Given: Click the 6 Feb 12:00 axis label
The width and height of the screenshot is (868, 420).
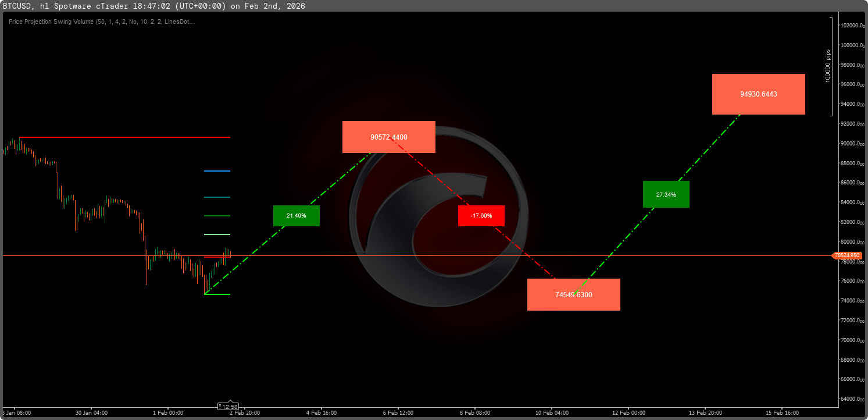Looking at the screenshot, I should (x=399, y=412).
